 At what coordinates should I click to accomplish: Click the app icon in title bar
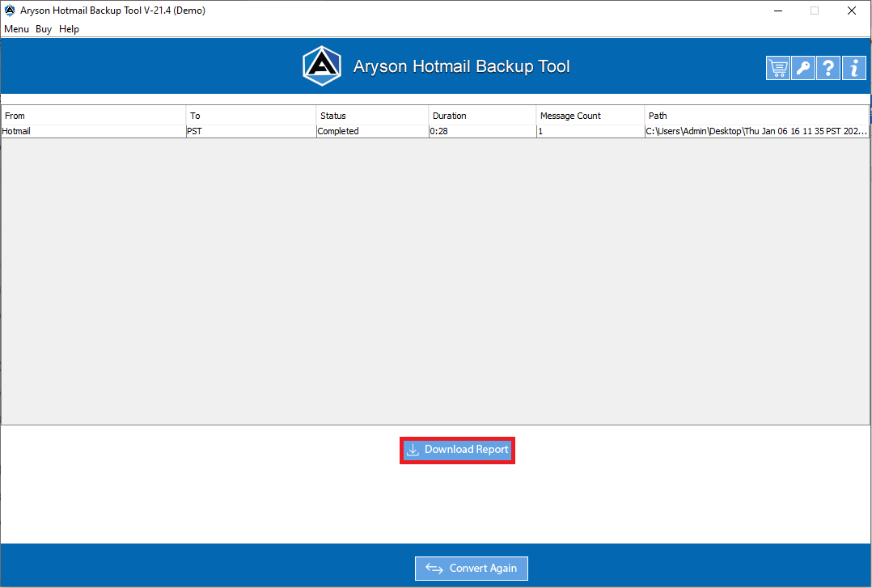[10, 10]
